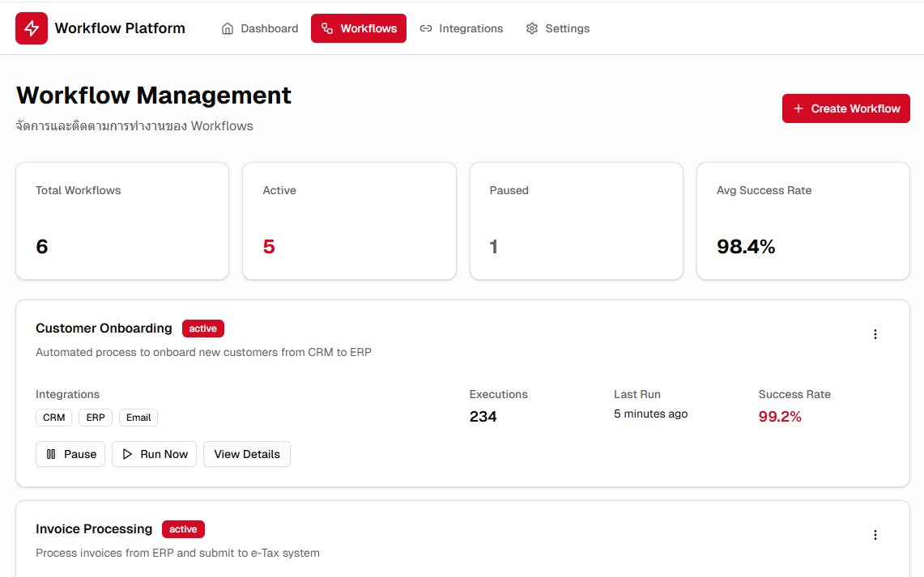924x577 pixels.
Task: View Details of Customer Onboarding
Action: (247, 454)
